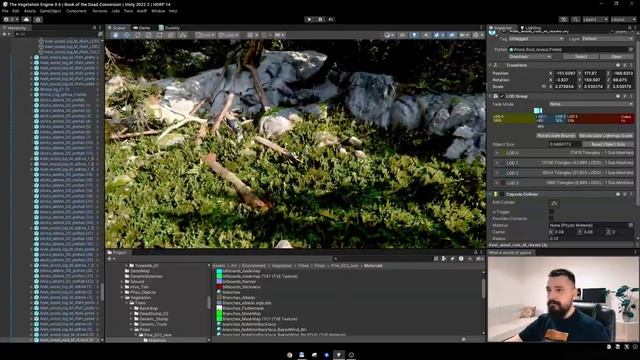Open the Window menu
The height and width of the screenshot is (360, 640).
(x=158, y=11)
